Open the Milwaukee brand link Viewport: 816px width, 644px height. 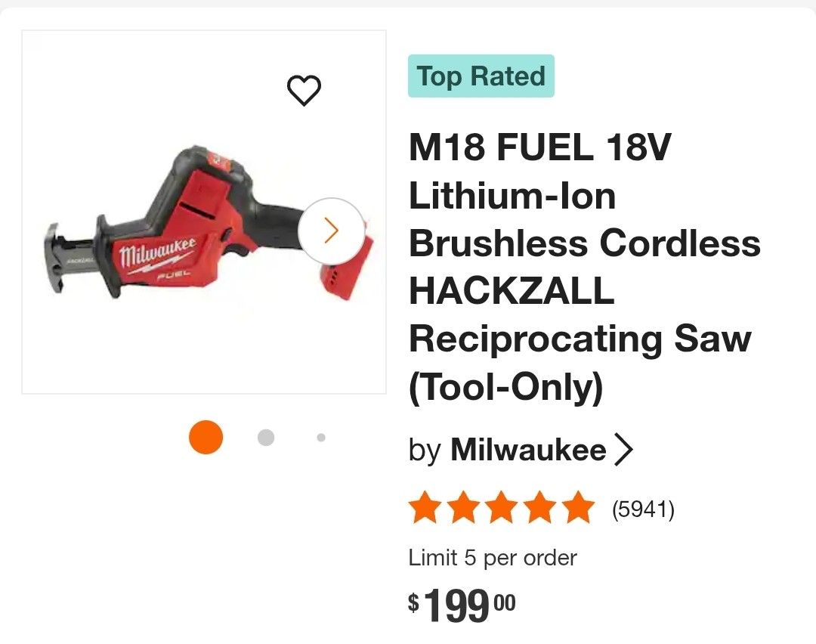[528, 450]
